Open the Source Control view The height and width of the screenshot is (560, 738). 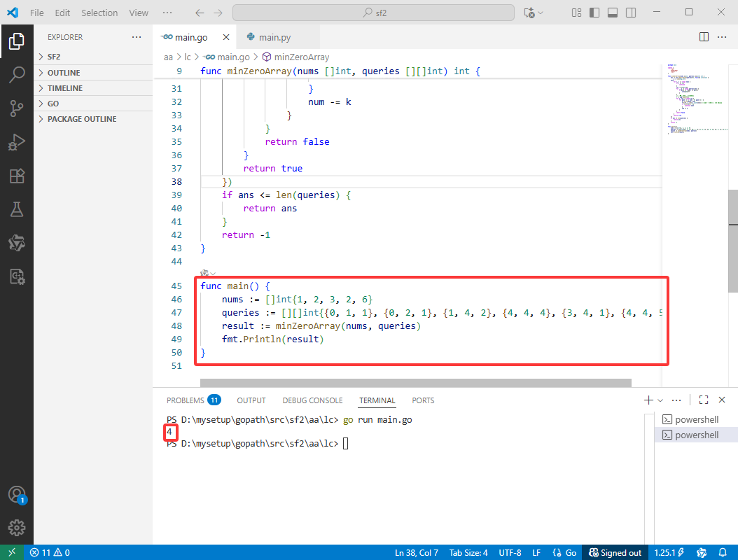17,108
